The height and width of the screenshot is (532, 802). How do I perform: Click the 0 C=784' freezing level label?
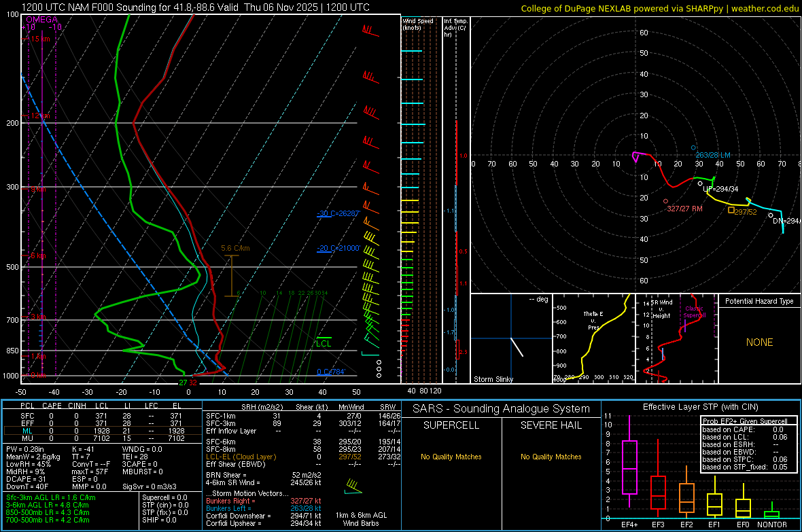(x=331, y=372)
